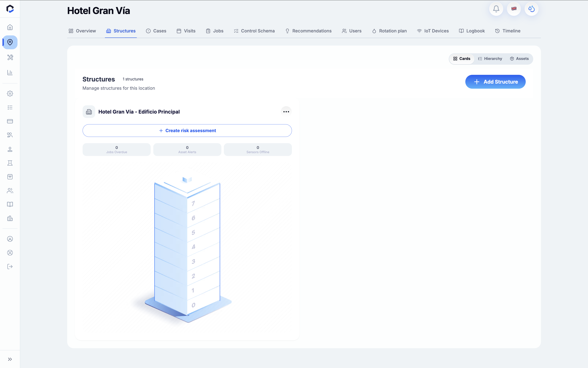This screenshot has width=588, height=368.
Task: Click the Add Structure button
Action: [x=495, y=82]
